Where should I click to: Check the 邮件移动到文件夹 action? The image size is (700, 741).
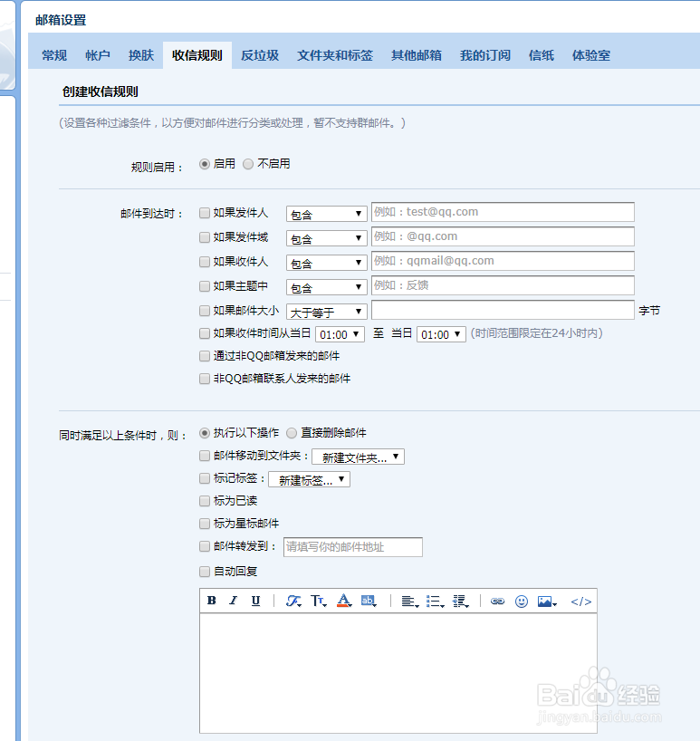(x=205, y=456)
